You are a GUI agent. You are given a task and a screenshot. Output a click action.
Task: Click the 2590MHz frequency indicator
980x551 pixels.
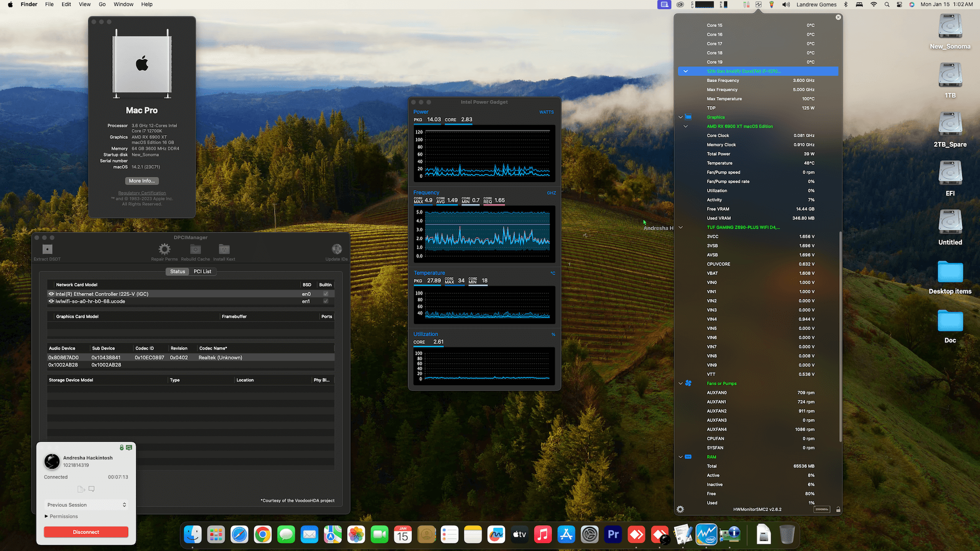click(x=821, y=509)
